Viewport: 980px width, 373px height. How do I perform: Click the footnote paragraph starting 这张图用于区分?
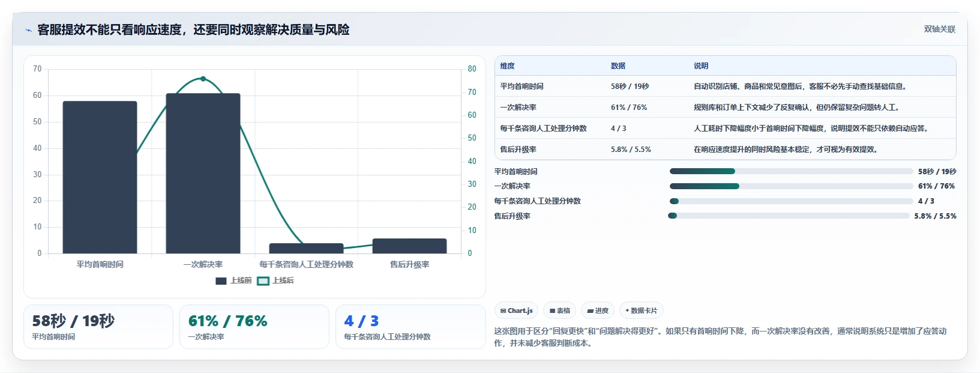click(x=720, y=337)
